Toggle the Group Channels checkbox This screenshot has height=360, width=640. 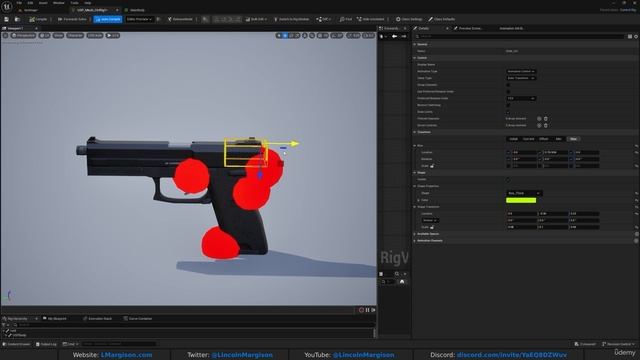click(x=508, y=85)
